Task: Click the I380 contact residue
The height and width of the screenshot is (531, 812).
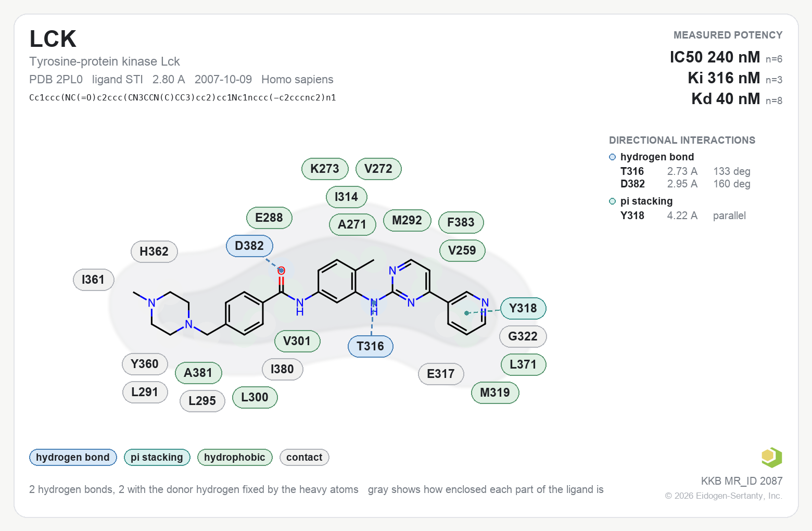Action: point(283,369)
